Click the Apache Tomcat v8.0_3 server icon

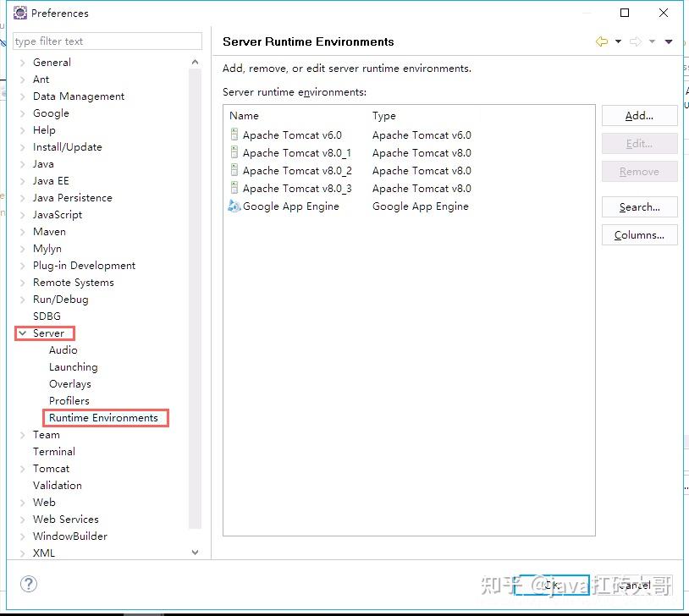point(234,188)
